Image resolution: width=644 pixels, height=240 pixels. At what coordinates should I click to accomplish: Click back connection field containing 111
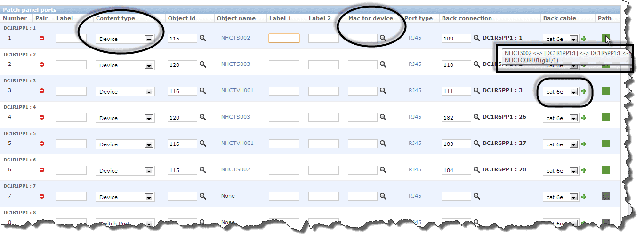click(456, 91)
